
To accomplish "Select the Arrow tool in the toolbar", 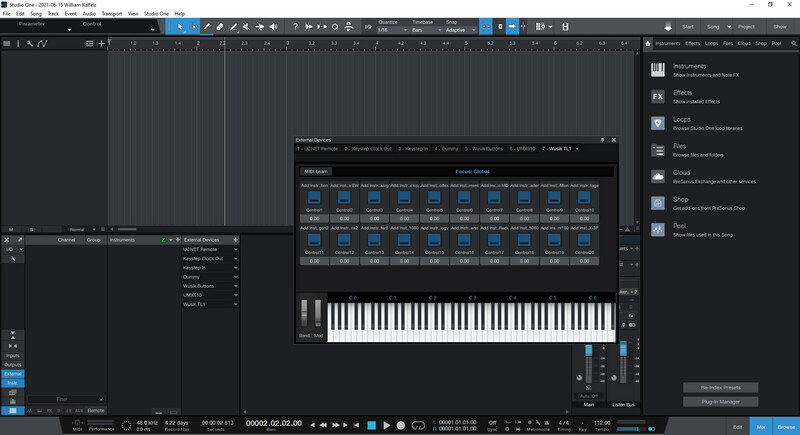I will [180, 27].
